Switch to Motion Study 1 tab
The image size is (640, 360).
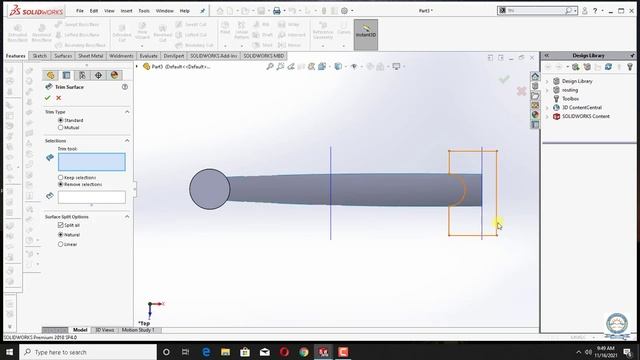pyautogui.click(x=138, y=330)
